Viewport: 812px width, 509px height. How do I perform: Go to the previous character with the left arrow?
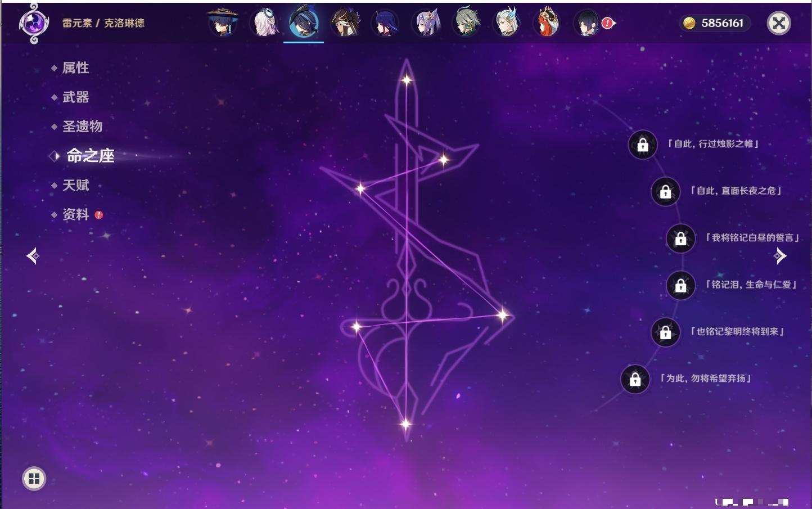tap(33, 256)
